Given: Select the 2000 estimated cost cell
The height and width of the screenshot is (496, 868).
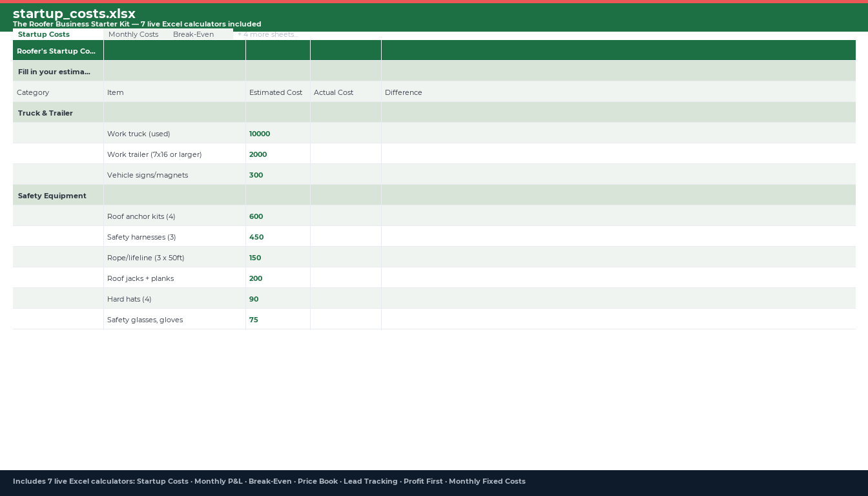Looking at the screenshot, I should click(x=278, y=154).
